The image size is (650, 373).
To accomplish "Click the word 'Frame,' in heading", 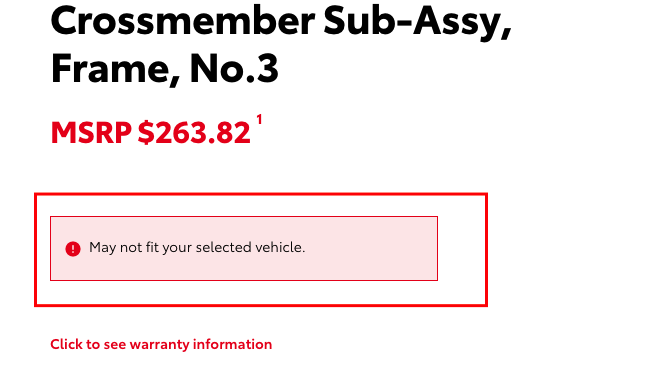I will point(116,69).
